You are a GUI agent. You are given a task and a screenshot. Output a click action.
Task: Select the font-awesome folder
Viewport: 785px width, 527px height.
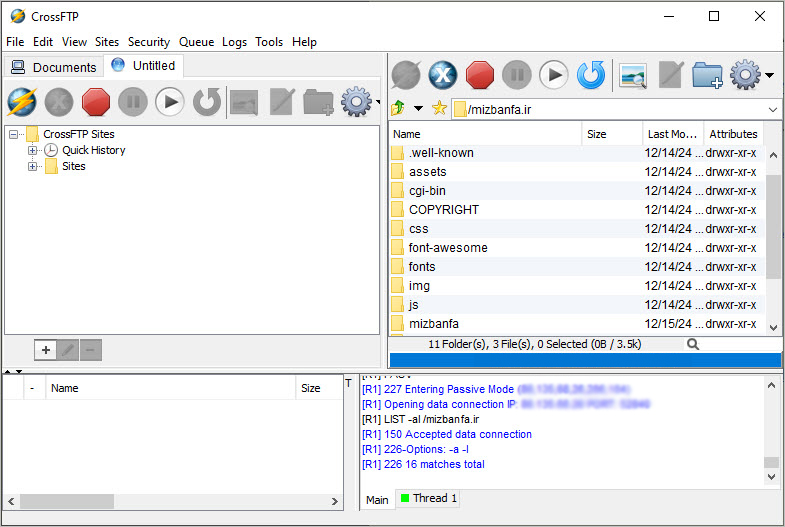pyautogui.click(x=577, y=248)
